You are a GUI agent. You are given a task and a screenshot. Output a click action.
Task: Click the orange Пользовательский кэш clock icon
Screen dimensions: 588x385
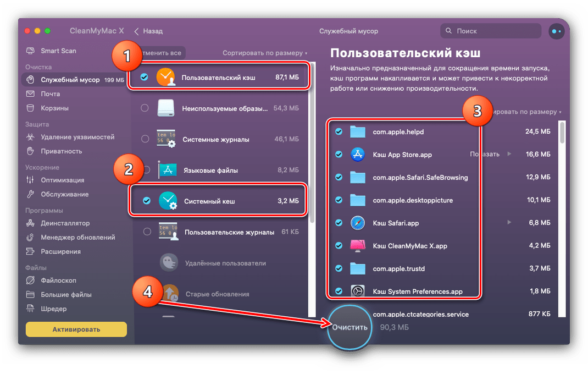click(165, 77)
